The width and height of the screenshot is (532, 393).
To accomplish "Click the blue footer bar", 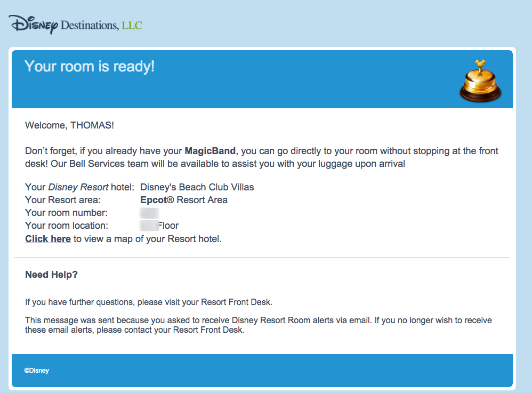I will coord(262,371).
